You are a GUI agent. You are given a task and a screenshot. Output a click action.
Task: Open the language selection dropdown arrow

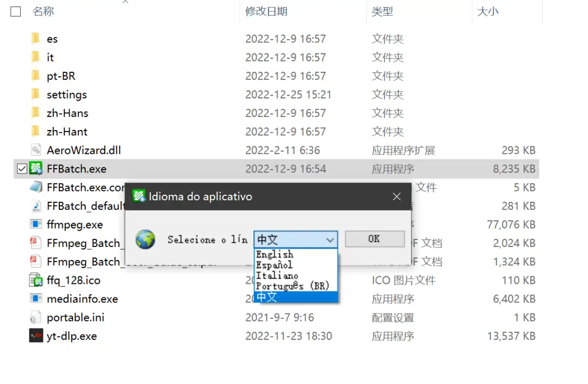coord(330,239)
